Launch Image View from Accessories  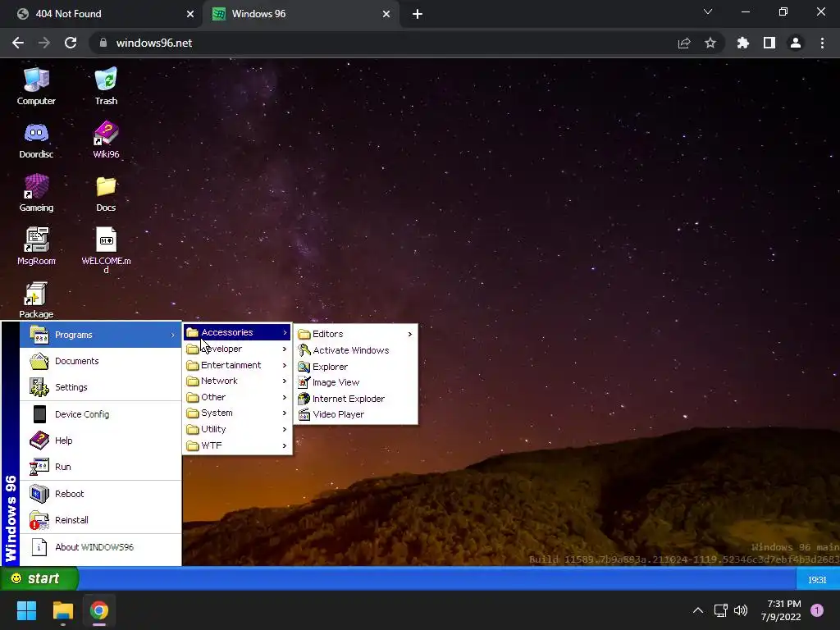(x=356, y=382)
